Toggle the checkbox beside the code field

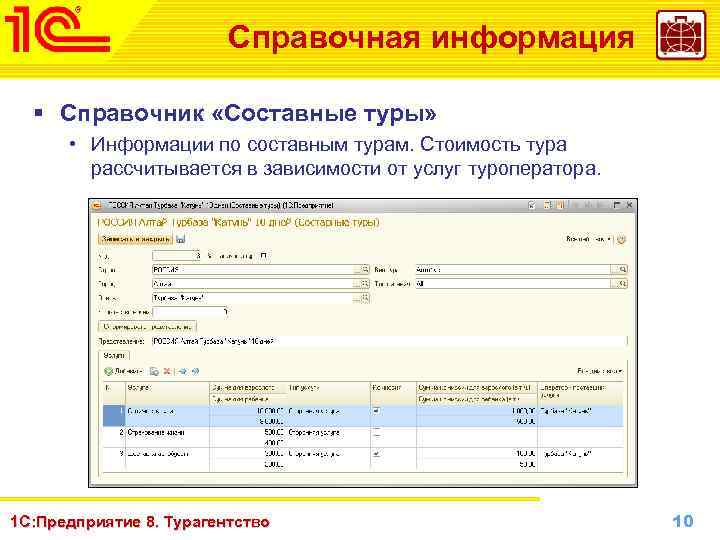pyautogui.click(x=264, y=255)
